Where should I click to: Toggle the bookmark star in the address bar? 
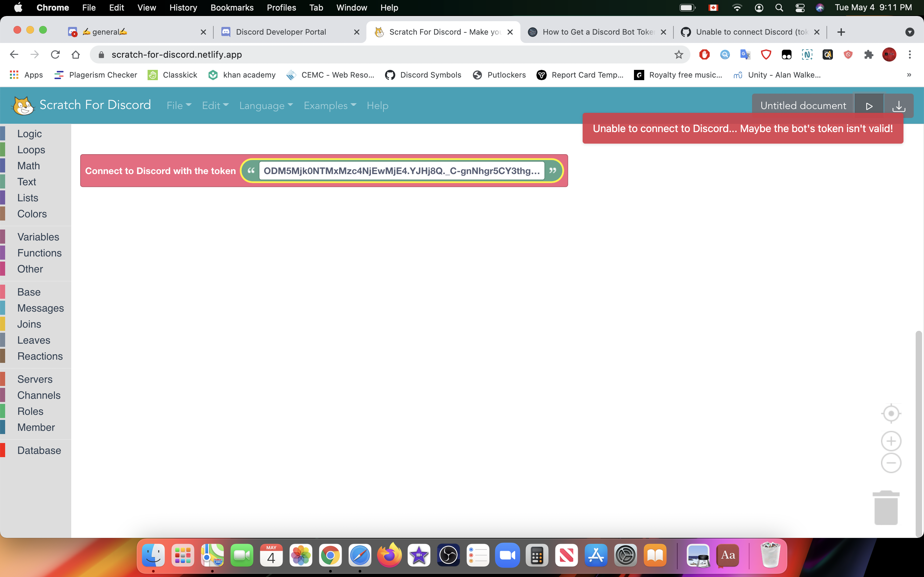point(679,54)
